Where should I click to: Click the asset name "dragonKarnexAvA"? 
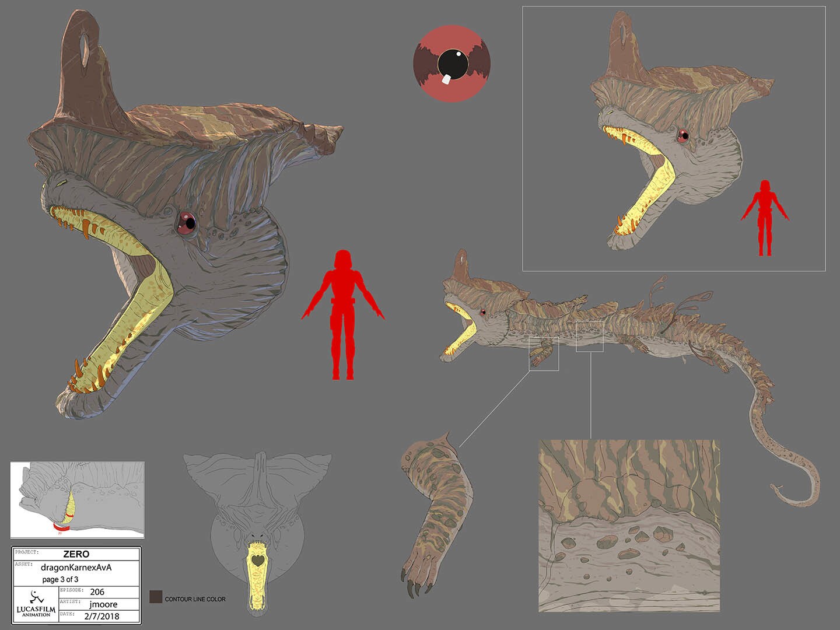click(x=76, y=568)
